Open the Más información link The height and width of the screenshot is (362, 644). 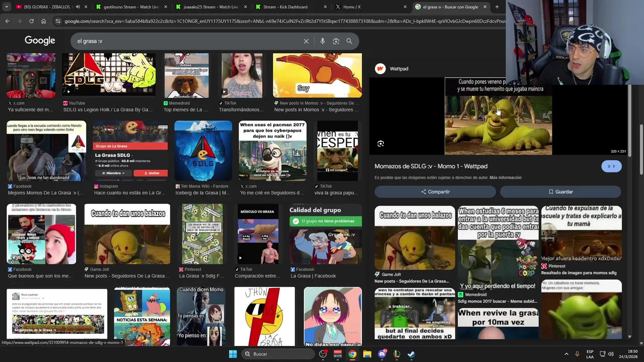pyautogui.click(x=505, y=177)
